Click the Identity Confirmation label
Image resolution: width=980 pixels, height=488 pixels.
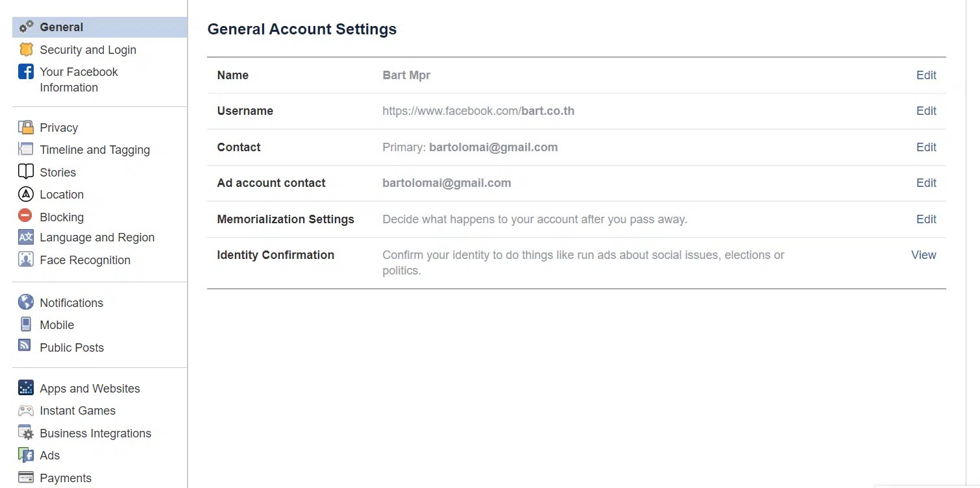275,255
